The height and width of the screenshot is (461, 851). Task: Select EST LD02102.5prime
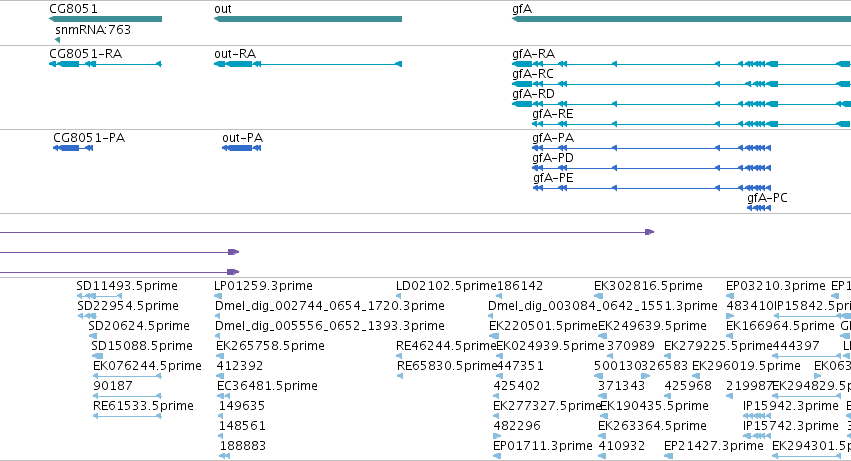[446, 286]
